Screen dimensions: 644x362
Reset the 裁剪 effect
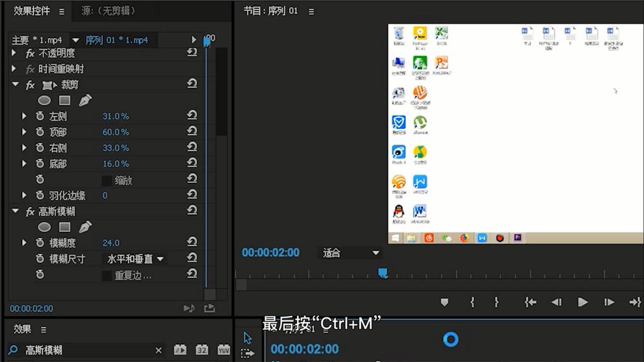point(192,84)
